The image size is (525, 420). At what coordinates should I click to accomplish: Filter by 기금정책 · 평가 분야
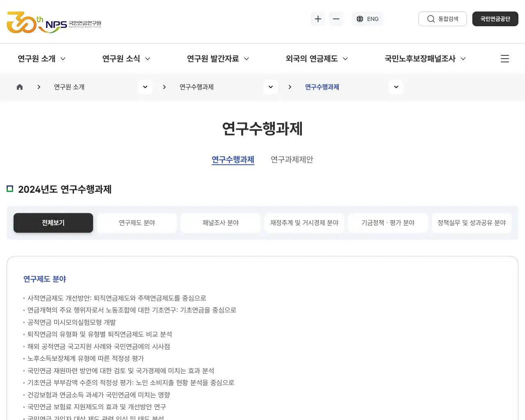click(x=388, y=223)
